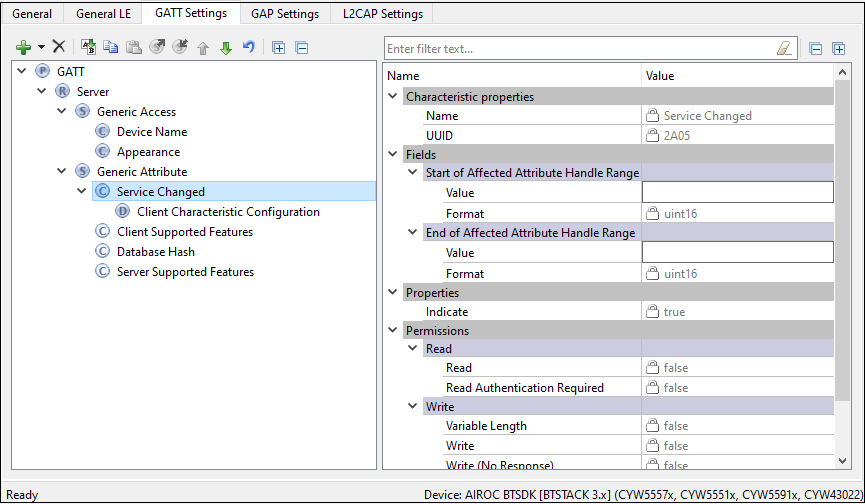This screenshot has height=504, width=865.
Task: Click Start of Affected Handle Range value field
Action: (737, 192)
